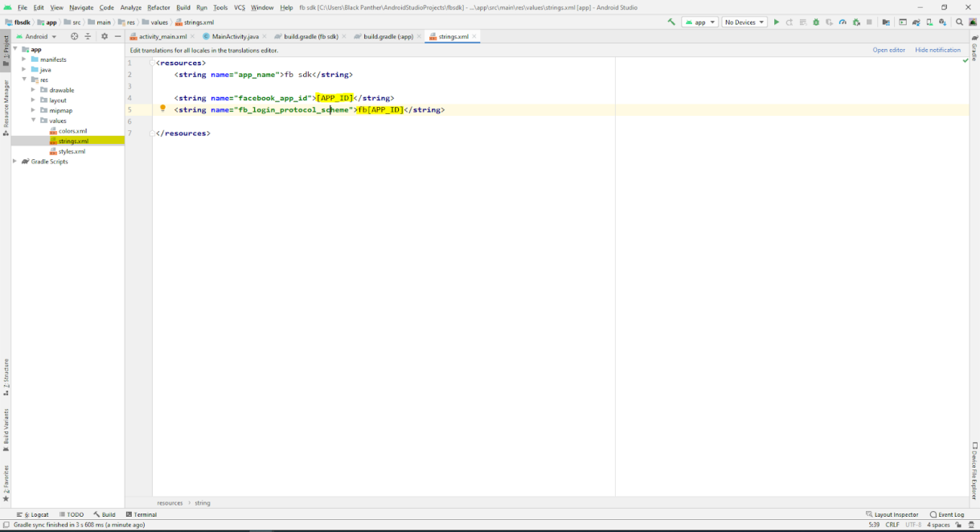Open Project panel settings gear icon
980x532 pixels.
pyautogui.click(x=104, y=36)
